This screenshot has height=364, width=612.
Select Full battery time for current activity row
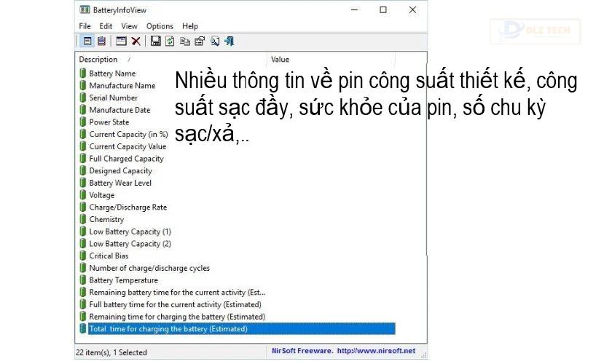(x=176, y=304)
